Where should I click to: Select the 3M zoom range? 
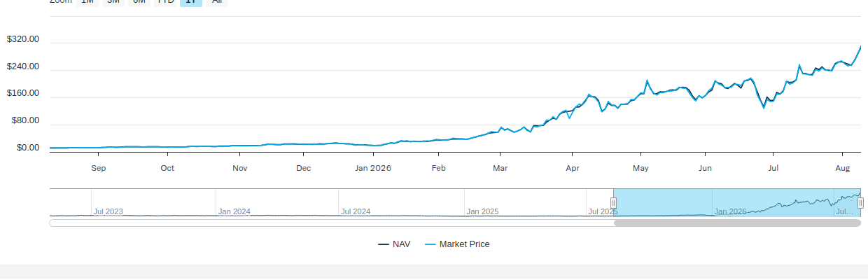click(113, 2)
